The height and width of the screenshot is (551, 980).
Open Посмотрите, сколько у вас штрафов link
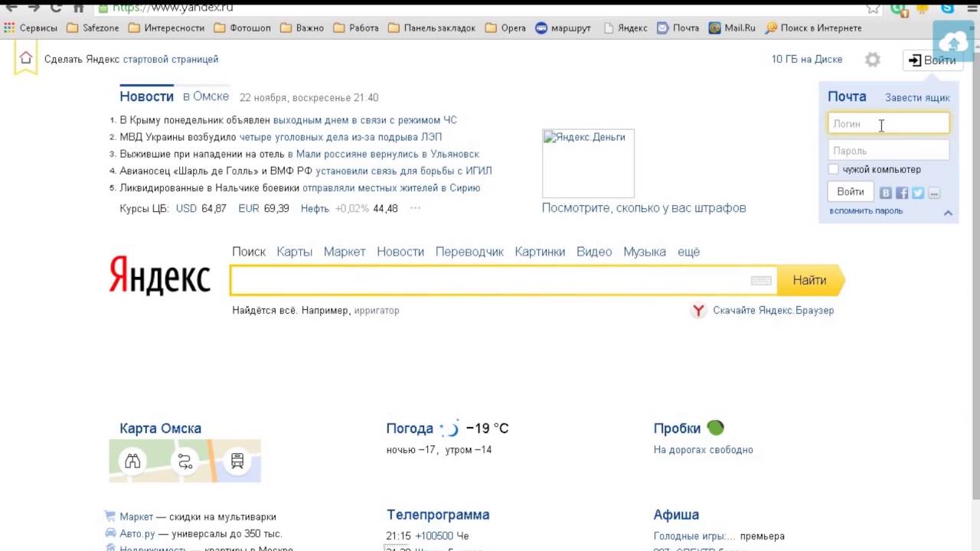coord(644,208)
